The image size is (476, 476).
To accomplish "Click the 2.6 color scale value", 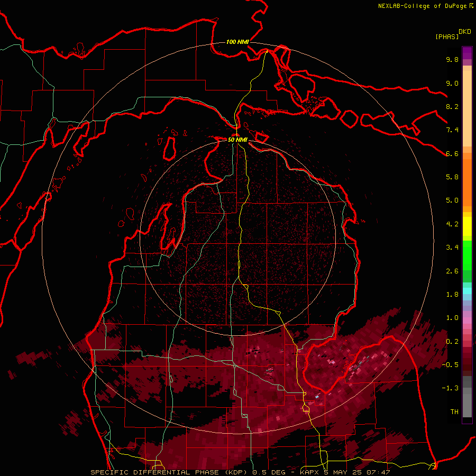I will [x=452, y=271].
